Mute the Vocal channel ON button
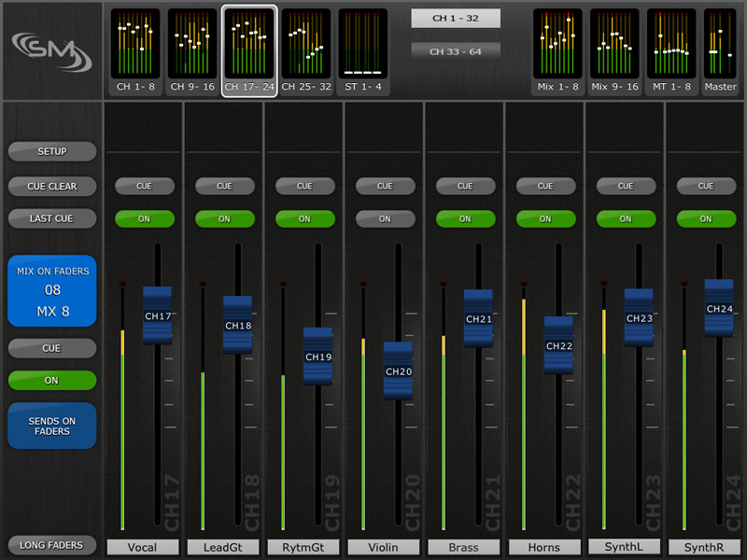 pyautogui.click(x=144, y=218)
